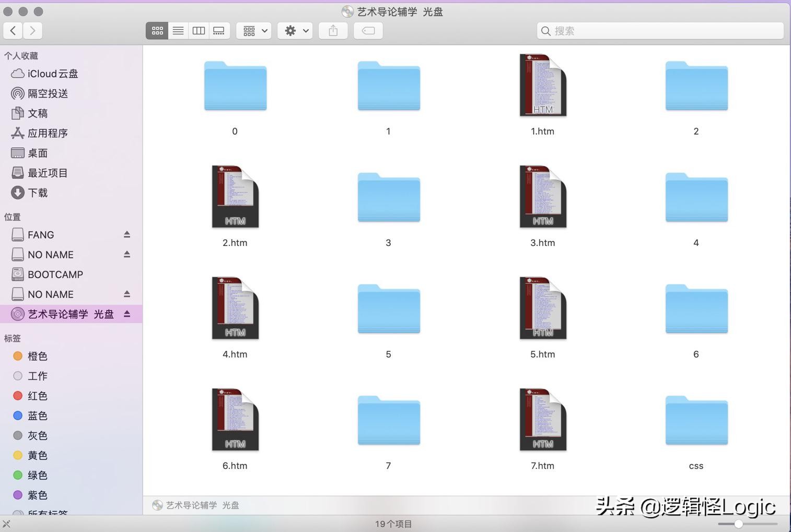Click the Tag icon in toolbar
791x532 pixels.
pyautogui.click(x=368, y=30)
